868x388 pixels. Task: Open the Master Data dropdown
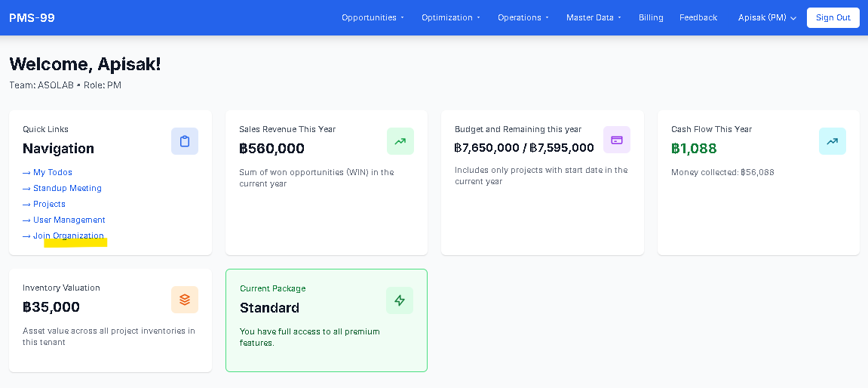pos(593,17)
